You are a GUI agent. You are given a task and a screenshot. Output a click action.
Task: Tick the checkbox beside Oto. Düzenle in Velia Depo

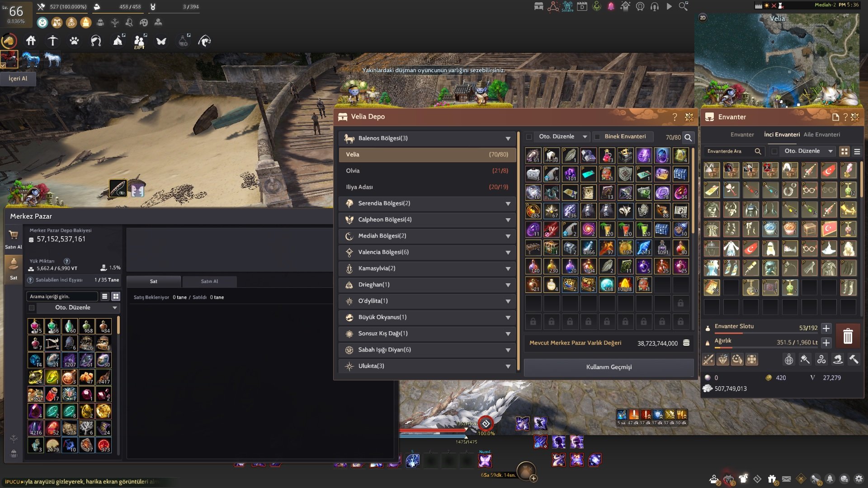(x=529, y=137)
